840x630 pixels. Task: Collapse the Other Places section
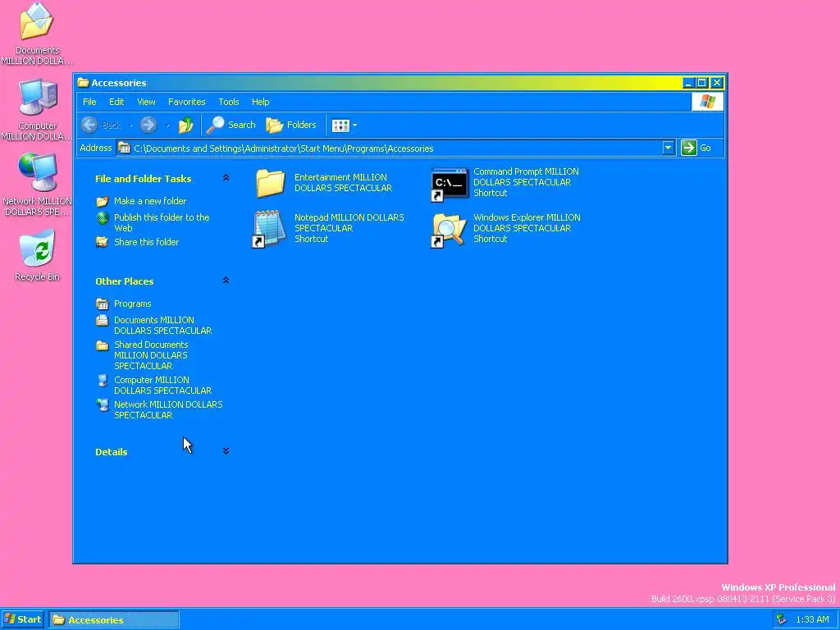click(x=226, y=281)
